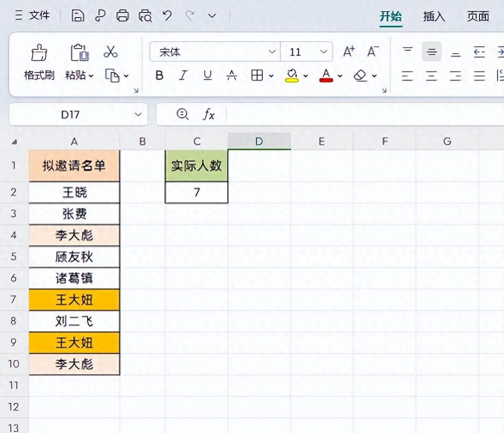Screen dimensions: 504x433
Task: Toggle Underline formatting
Action: [208, 76]
